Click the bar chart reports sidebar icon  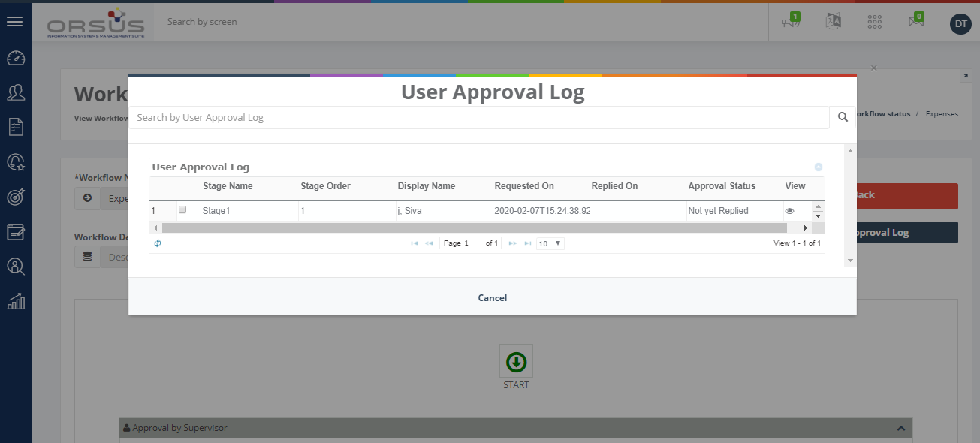tap(16, 301)
